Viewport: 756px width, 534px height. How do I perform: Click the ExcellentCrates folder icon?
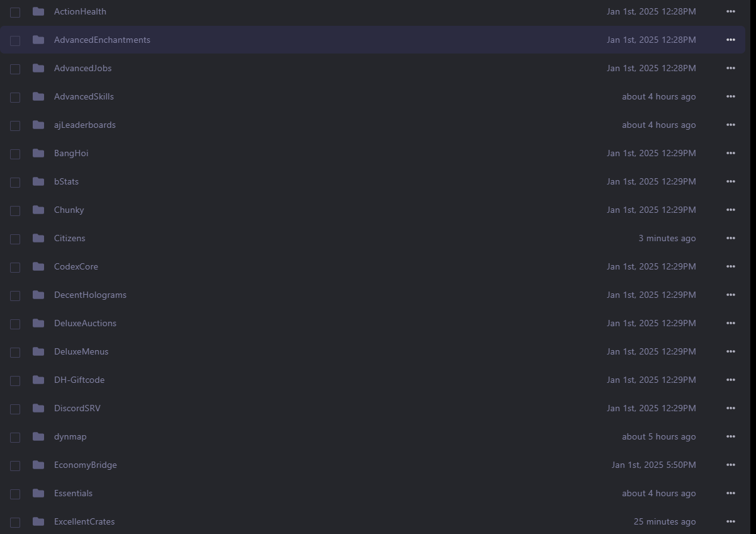[38, 521]
